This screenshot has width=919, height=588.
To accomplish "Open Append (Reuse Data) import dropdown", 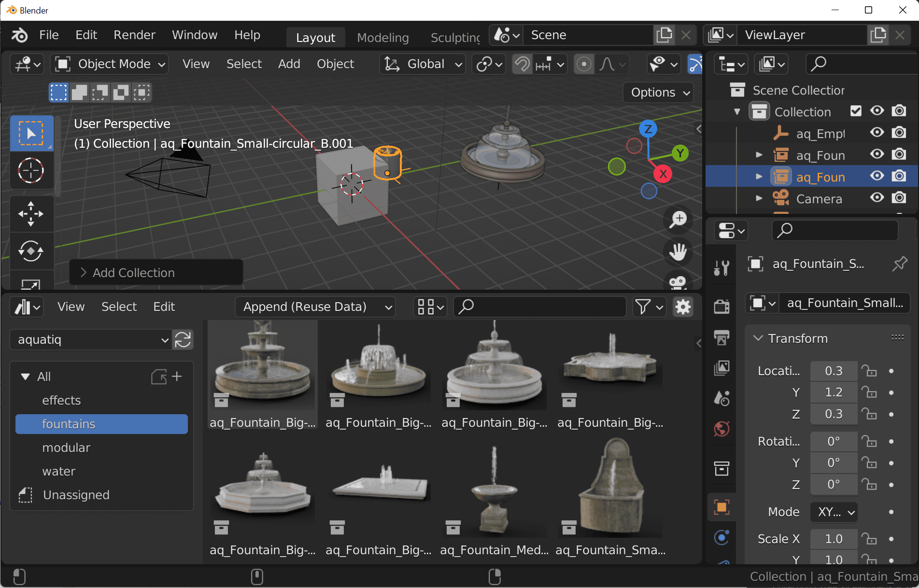I will pos(316,307).
